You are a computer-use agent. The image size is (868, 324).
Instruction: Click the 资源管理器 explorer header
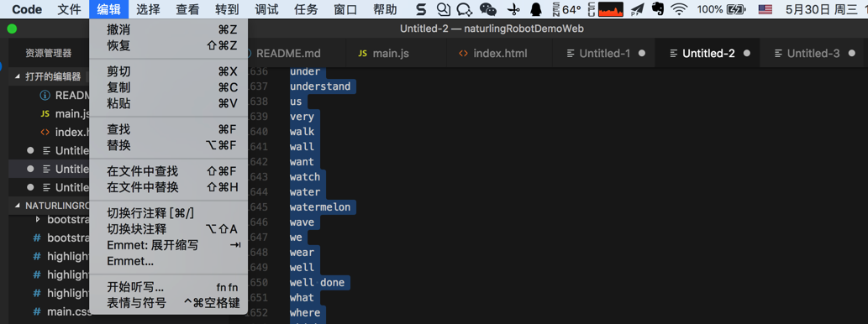(x=49, y=53)
